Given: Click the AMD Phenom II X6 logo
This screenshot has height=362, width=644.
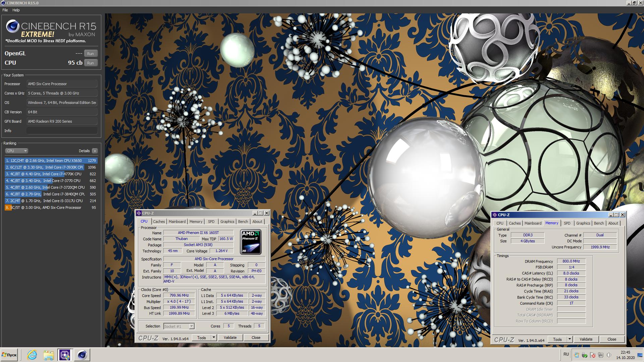Looking at the screenshot, I should [251, 242].
